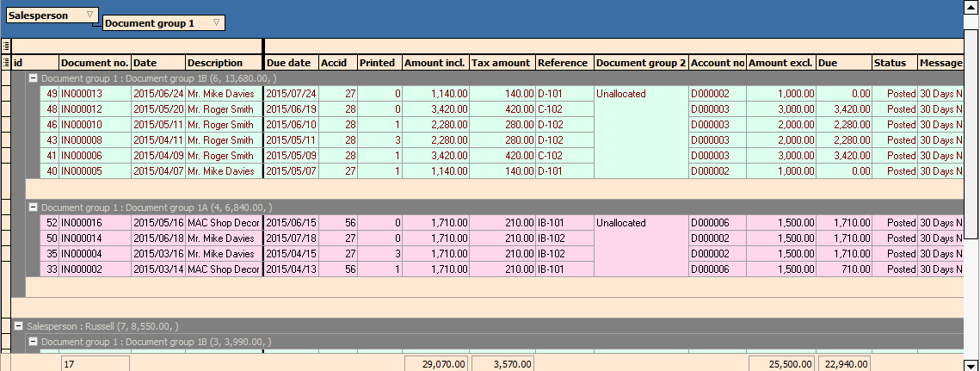Sort by the Document no. column header

(95, 63)
